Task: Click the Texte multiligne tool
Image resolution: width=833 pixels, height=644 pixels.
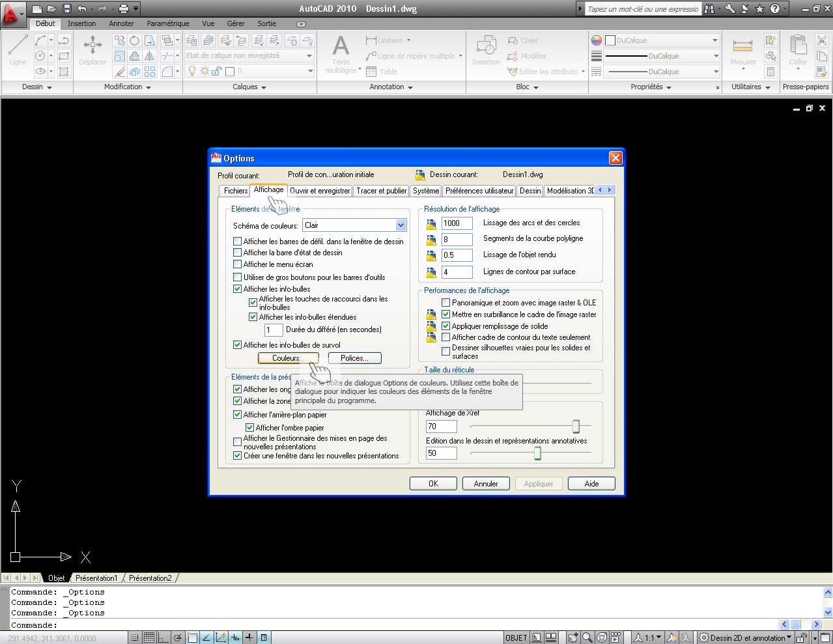Action: 341,55
